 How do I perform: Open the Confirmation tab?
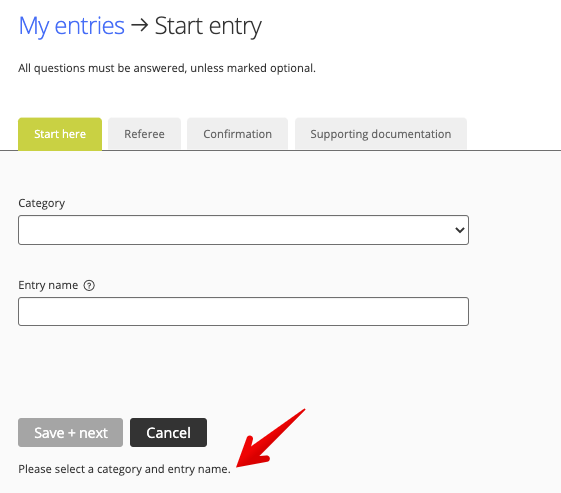pyautogui.click(x=238, y=134)
